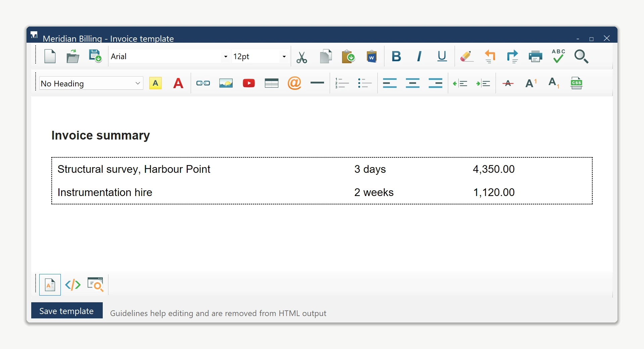Insert a table
Image resolution: width=644 pixels, height=349 pixels.
coord(272,83)
